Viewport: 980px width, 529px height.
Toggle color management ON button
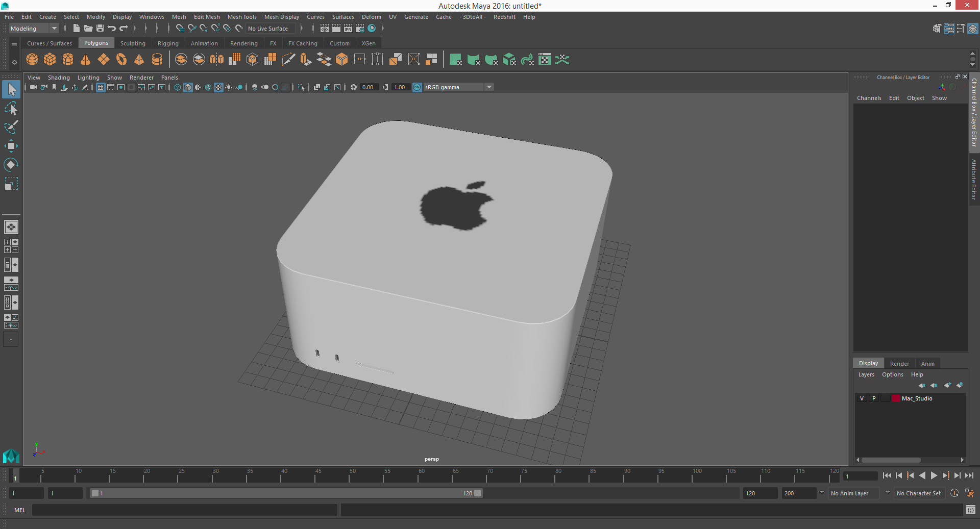pyautogui.click(x=417, y=87)
